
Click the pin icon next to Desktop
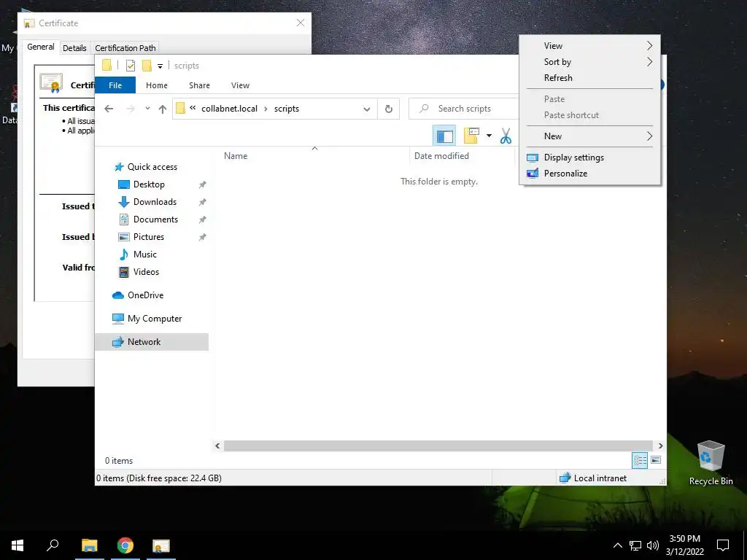[x=203, y=184]
